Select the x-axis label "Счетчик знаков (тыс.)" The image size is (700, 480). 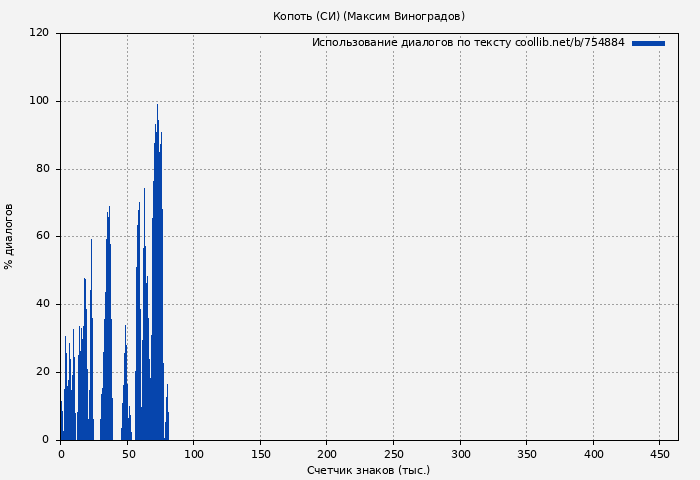point(368,470)
